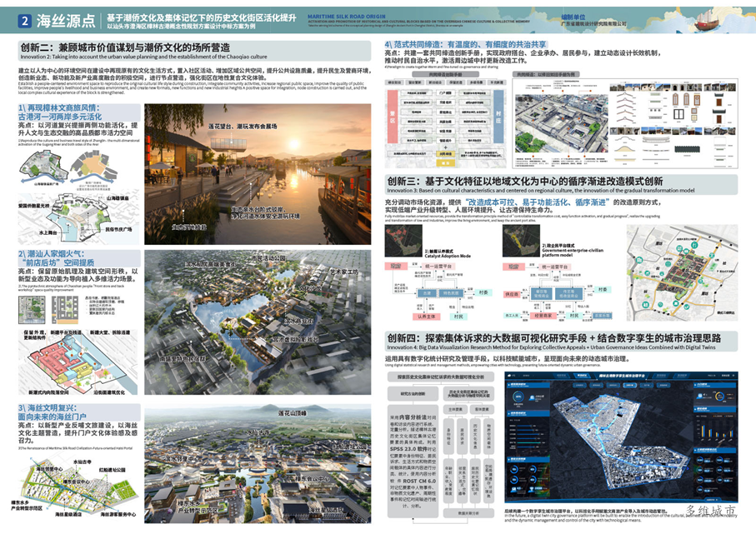Open the 莲花山顶峰 aerial town rendering
The width and height of the screenshot is (756, 534).
click(x=258, y=464)
